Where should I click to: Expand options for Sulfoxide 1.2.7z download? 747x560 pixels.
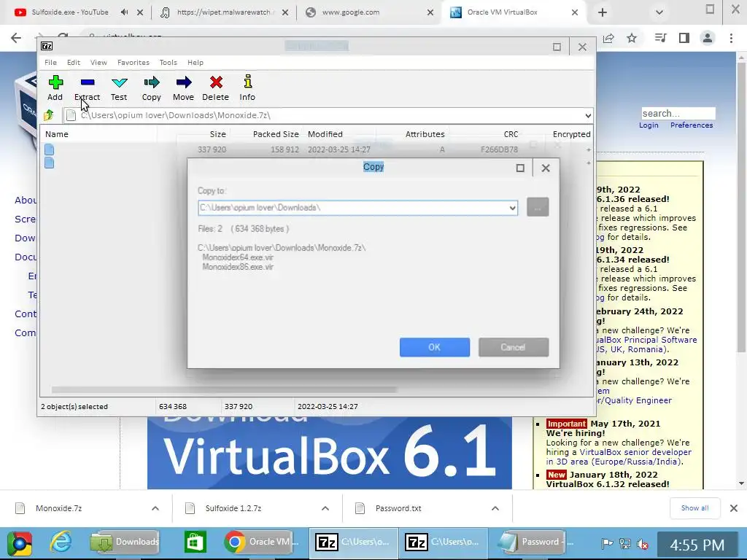(x=325, y=508)
